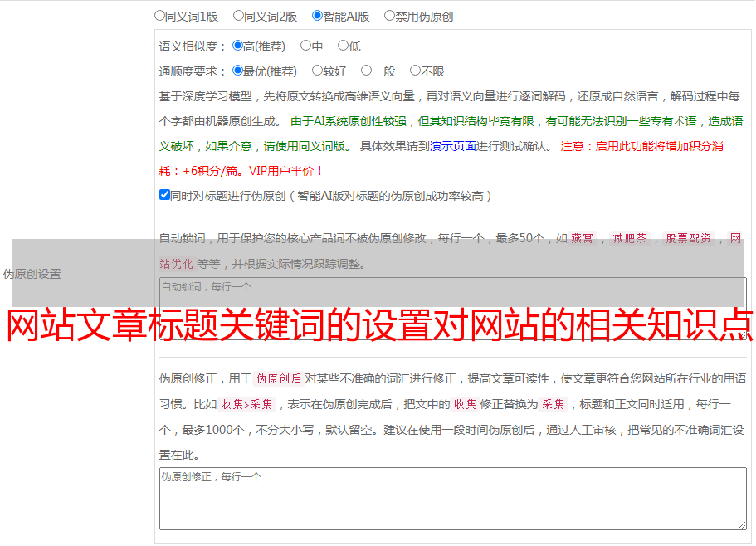Select the 同义词2版 radio option
The width and height of the screenshot is (756, 546).
tap(238, 16)
